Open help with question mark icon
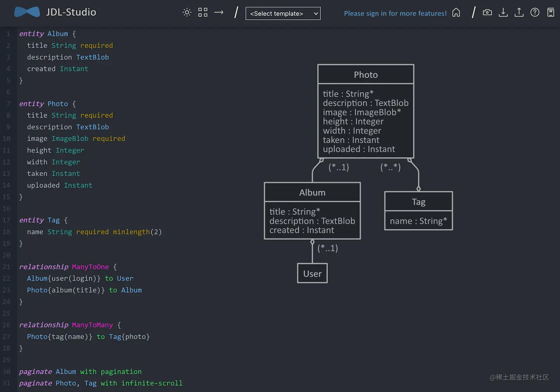 click(x=535, y=13)
